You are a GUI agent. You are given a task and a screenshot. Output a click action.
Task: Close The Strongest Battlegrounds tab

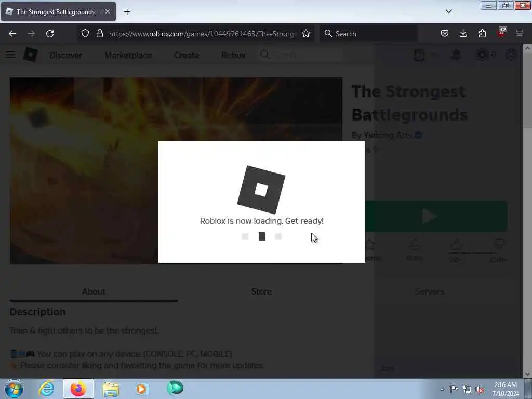click(x=107, y=12)
